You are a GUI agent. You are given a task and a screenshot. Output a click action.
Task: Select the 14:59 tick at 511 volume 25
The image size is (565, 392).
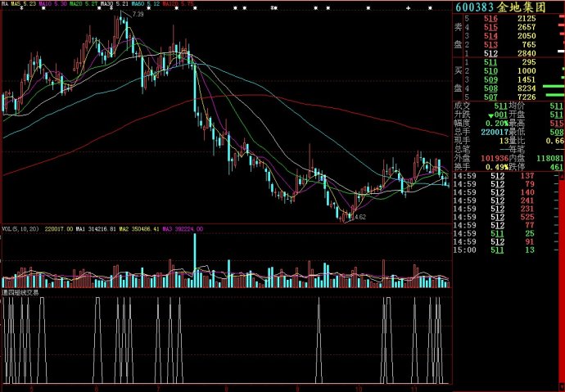tap(505, 233)
